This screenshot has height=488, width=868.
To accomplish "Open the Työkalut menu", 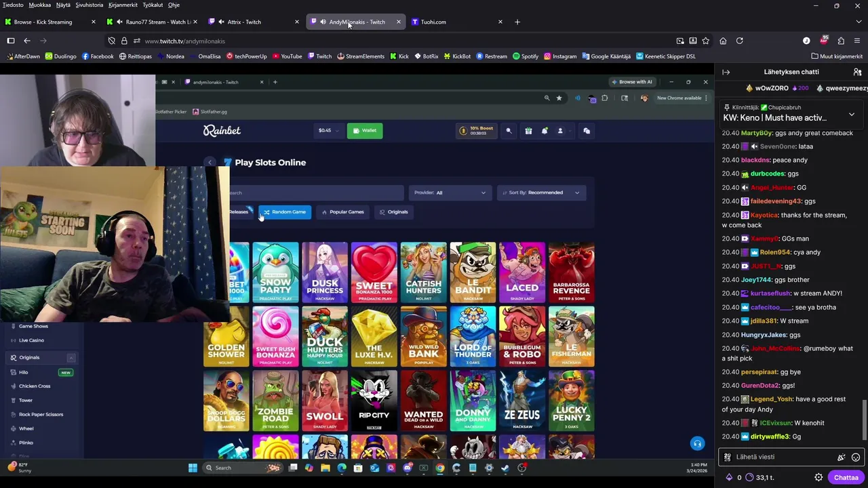I will [x=153, y=5].
